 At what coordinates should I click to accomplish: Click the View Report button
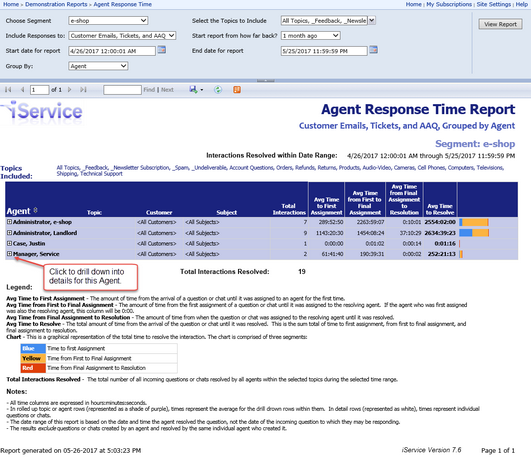500,24
